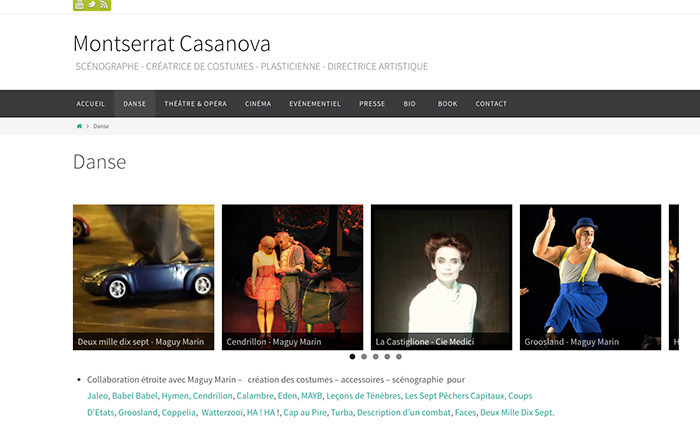Select second carousel pagination dot
Image resolution: width=700 pixels, height=427 pixels.
tap(364, 356)
